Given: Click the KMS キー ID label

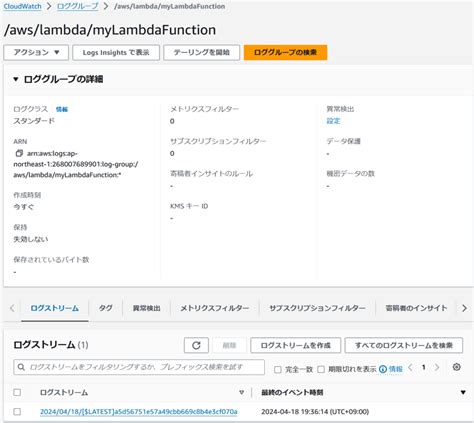Looking at the screenshot, I should 189,206.
